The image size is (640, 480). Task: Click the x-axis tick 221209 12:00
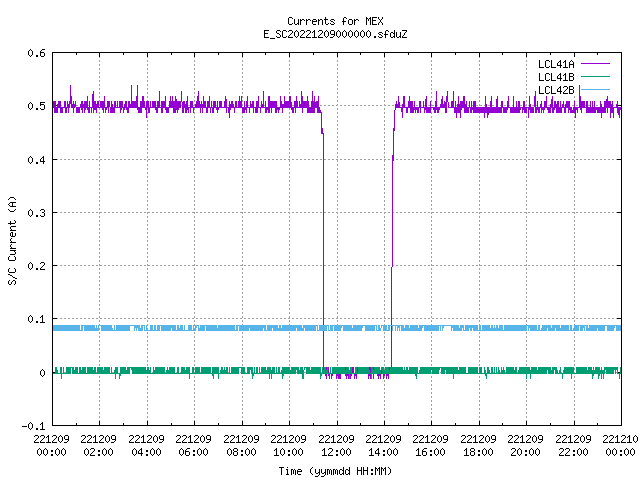[x=336, y=445]
